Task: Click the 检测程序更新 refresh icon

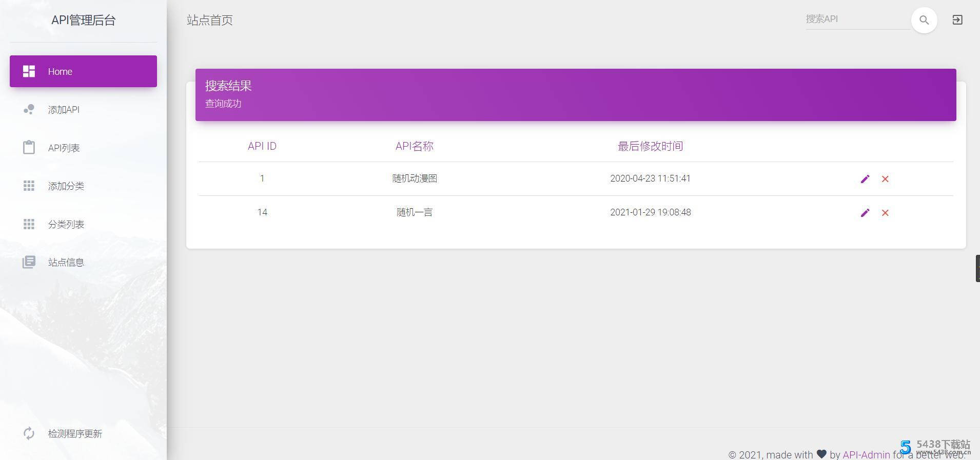Action: [29, 433]
